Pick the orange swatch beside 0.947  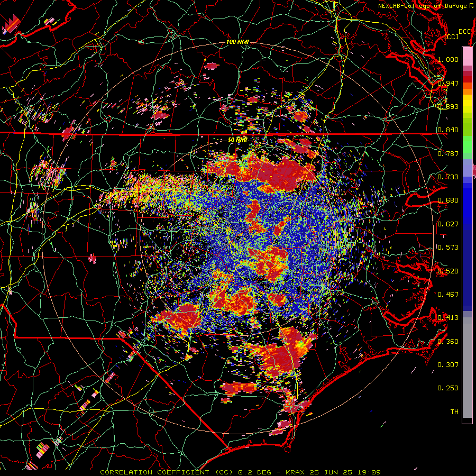click(467, 86)
